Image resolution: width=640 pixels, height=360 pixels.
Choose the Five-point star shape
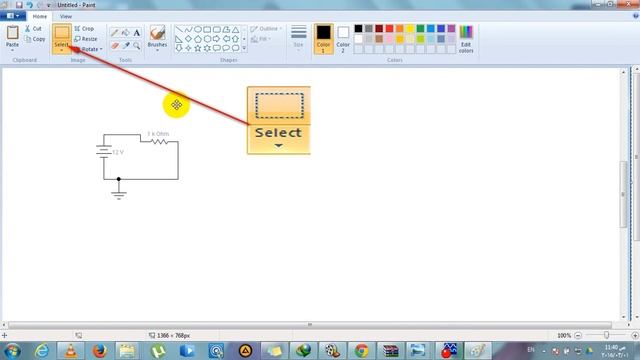(x=198, y=48)
